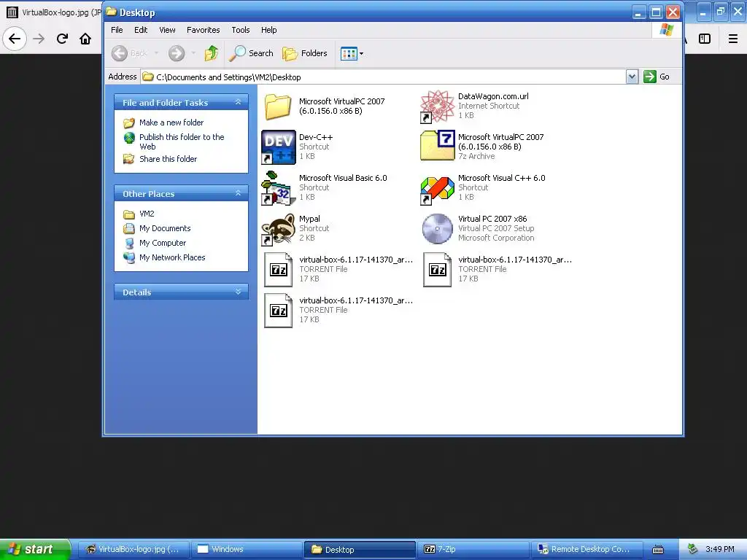The height and width of the screenshot is (560, 747).
Task: Go to My Documents in Other Places
Action: pyautogui.click(x=165, y=228)
